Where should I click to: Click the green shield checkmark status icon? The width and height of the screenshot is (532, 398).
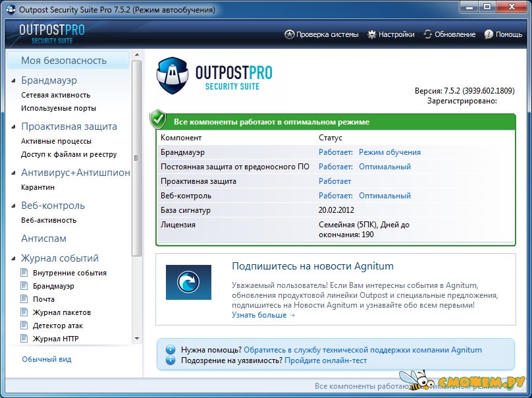click(158, 119)
